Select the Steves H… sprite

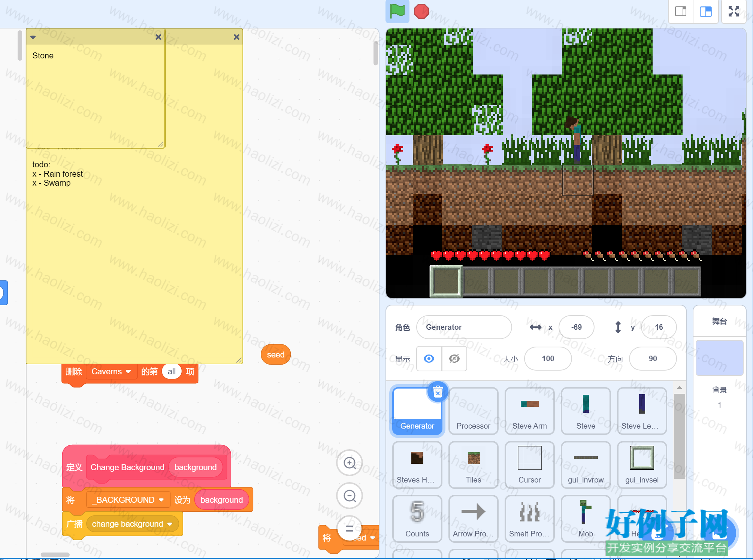pyautogui.click(x=417, y=465)
